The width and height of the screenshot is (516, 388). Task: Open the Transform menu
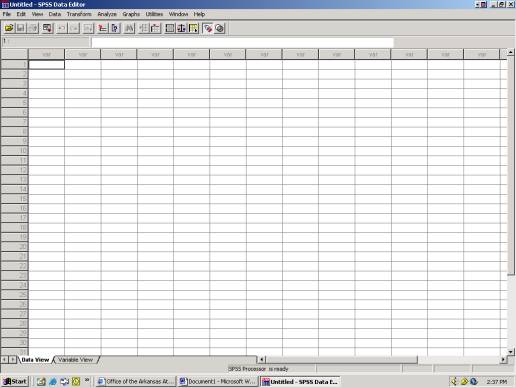(x=79, y=14)
